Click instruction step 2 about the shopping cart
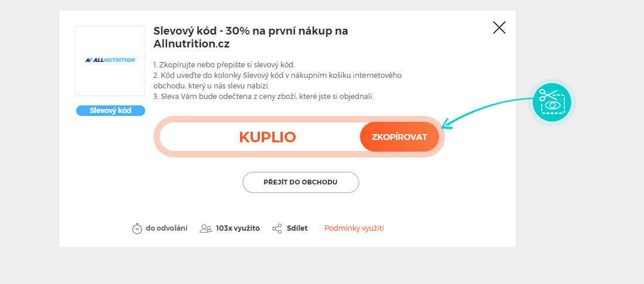 [x=276, y=80]
